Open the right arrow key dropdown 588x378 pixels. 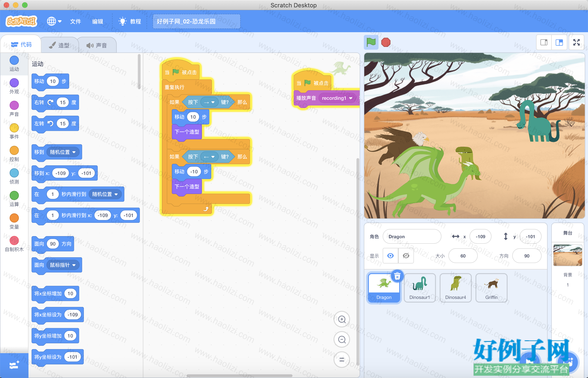[209, 102]
